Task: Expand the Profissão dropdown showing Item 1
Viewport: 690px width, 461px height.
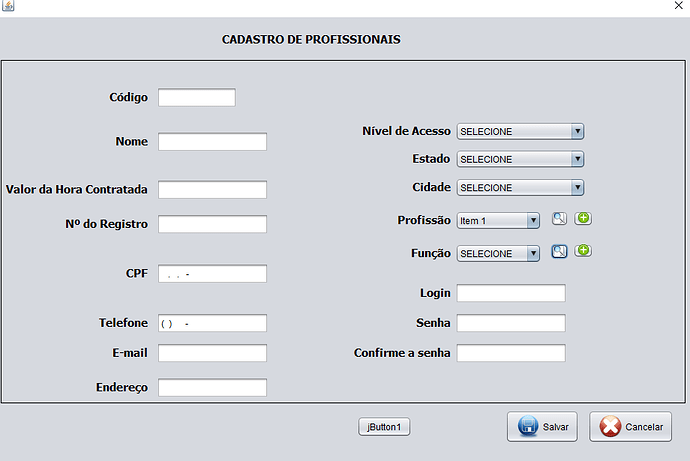Action: [498, 220]
